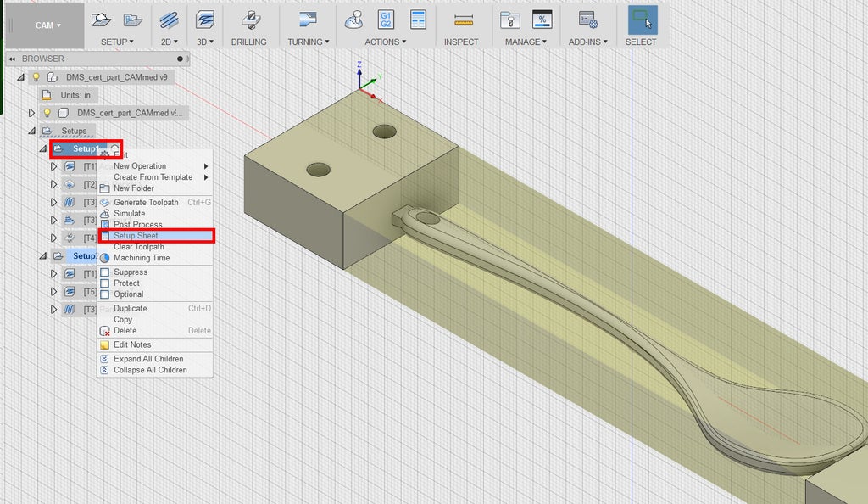Choose Clear Toolpath menu entry

(155, 247)
